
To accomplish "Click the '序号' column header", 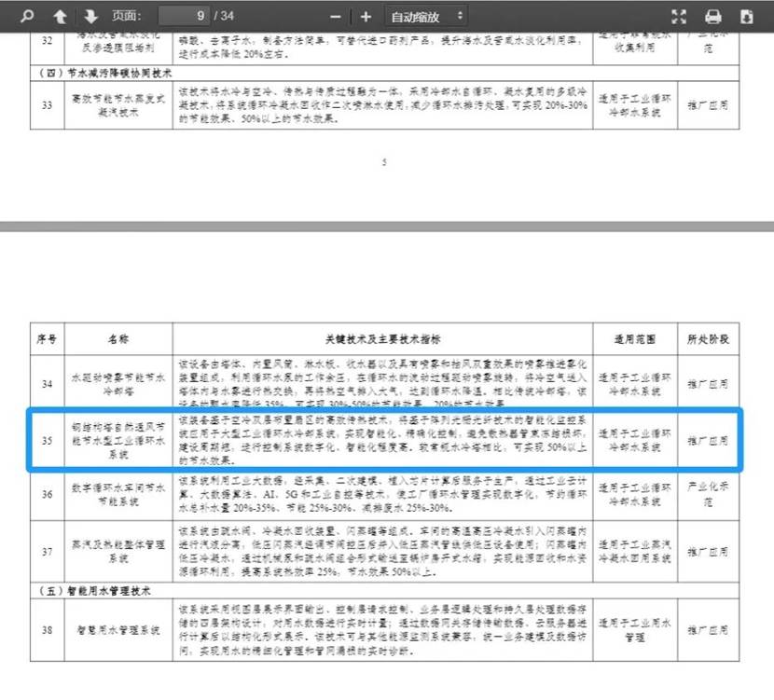I will click(47, 339).
